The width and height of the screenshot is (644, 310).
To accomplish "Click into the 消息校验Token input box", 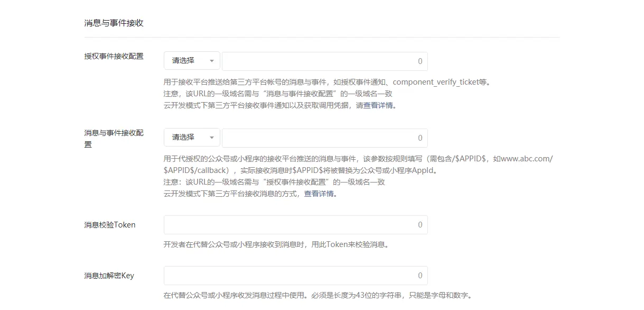I will (x=295, y=225).
